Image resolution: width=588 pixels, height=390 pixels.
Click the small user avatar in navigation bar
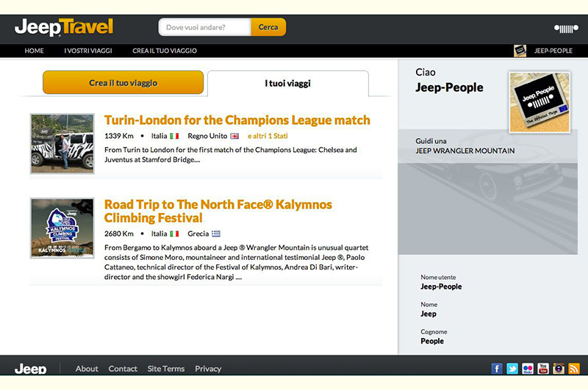point(520,51)
